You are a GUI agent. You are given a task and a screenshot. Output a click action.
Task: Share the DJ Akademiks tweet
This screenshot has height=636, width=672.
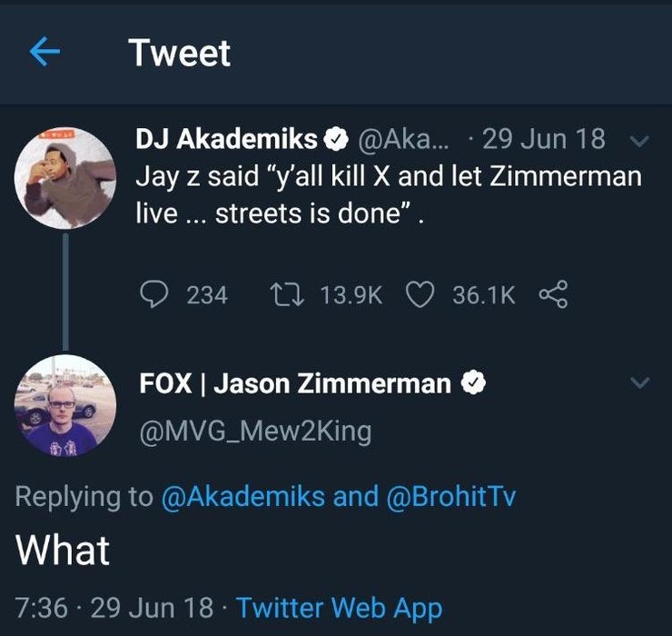[553, 294]
